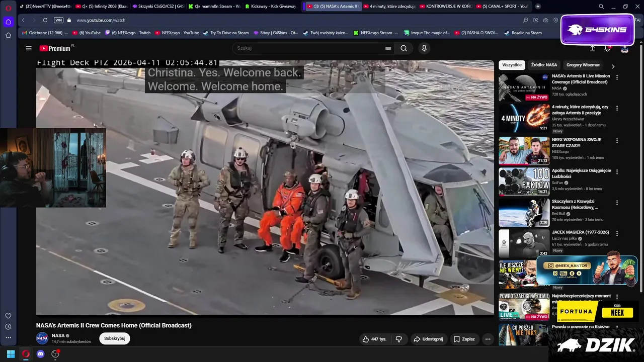Go to YouTube Premium home logo
Image resolution: width=644 pixels, height=362 pixels.
(55, 48)
